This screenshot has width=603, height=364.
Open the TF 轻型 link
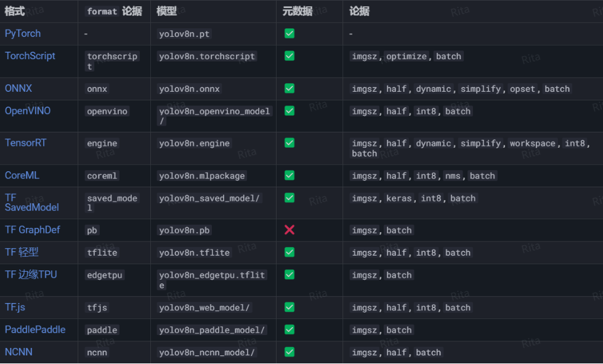[x=22, y=252]
